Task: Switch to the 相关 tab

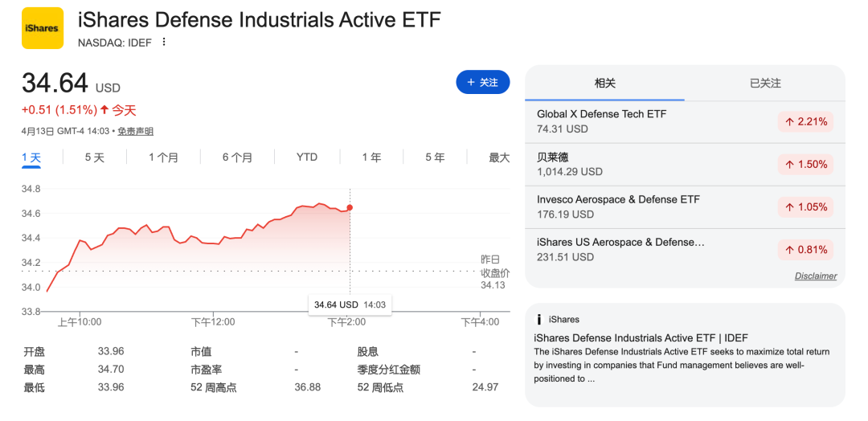Action: coord(604,84)
